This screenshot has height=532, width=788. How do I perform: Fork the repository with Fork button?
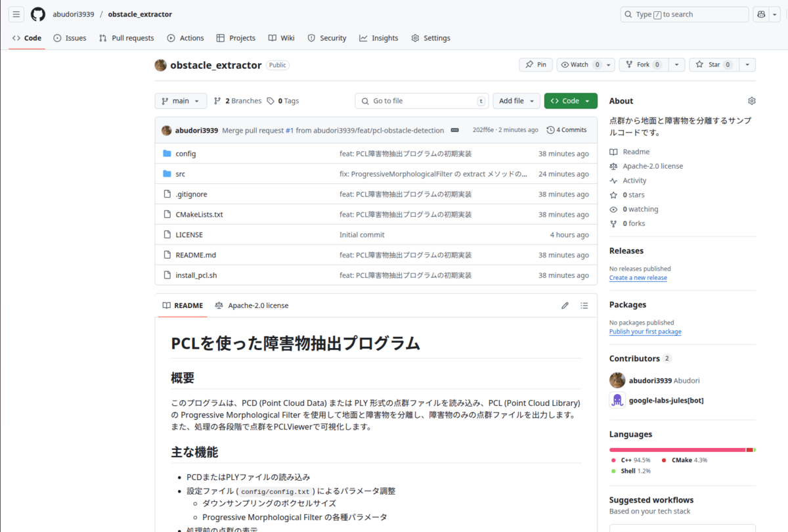pos(644,65)
